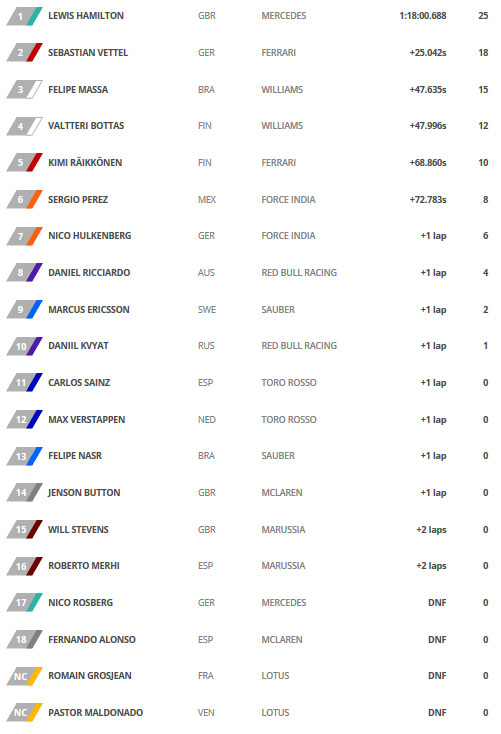Click Grosjean's yellow NC badge
This screenshot has height=734, width=501.
pos(24,676)
